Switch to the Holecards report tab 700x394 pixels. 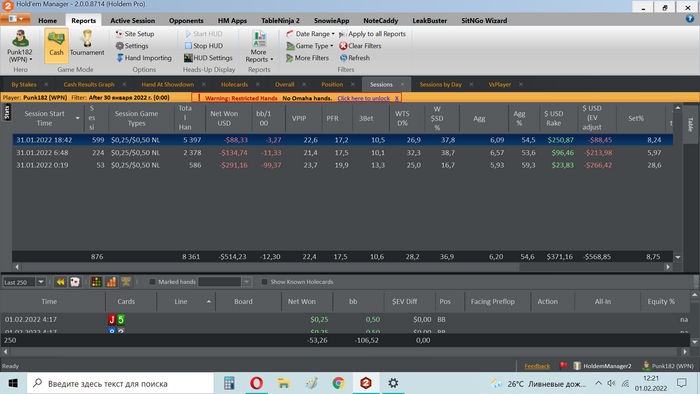point(234,84)
